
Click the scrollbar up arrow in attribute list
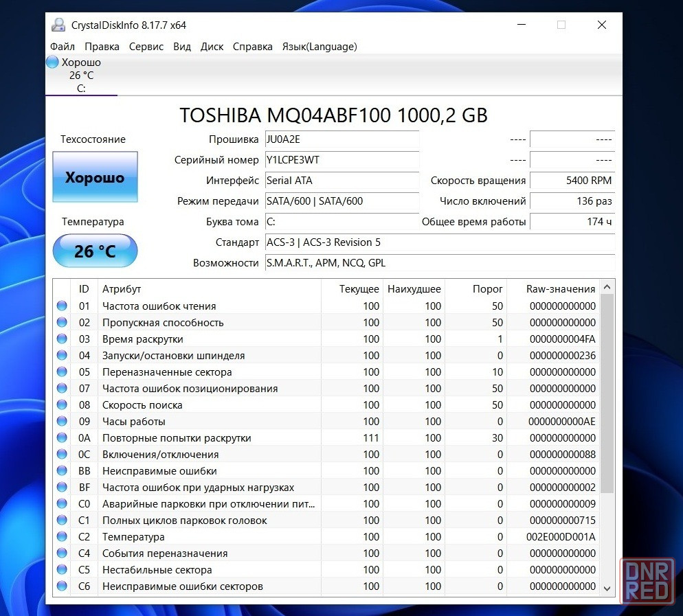click(x=607, y=287)
